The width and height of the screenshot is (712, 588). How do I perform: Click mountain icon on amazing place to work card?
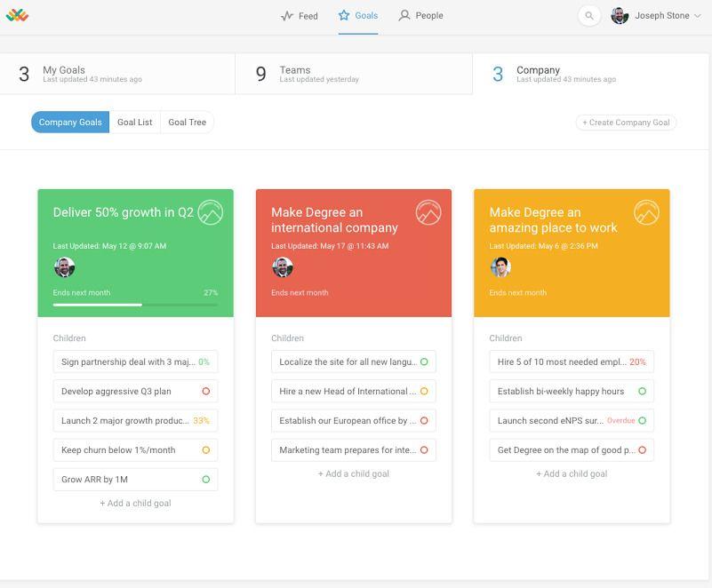pyautogui.click(x=646, y=212)
